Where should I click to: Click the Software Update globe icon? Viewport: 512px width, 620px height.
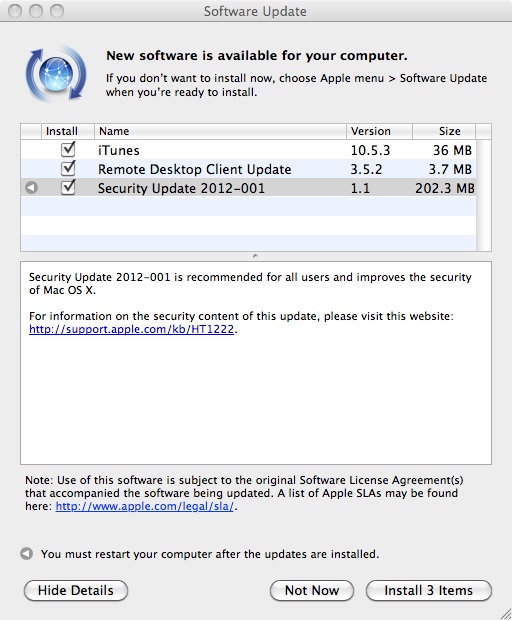tap(56, 74)
